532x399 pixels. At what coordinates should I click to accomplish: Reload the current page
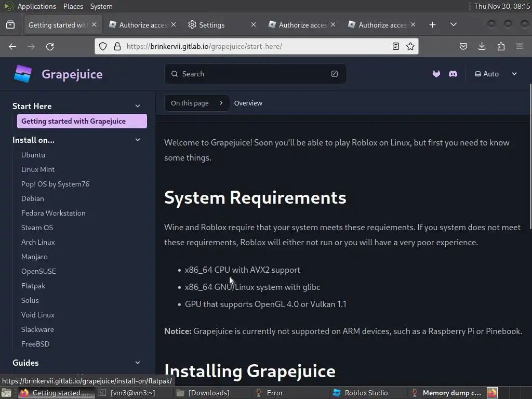pyautogui.click(x=50, y=46)
